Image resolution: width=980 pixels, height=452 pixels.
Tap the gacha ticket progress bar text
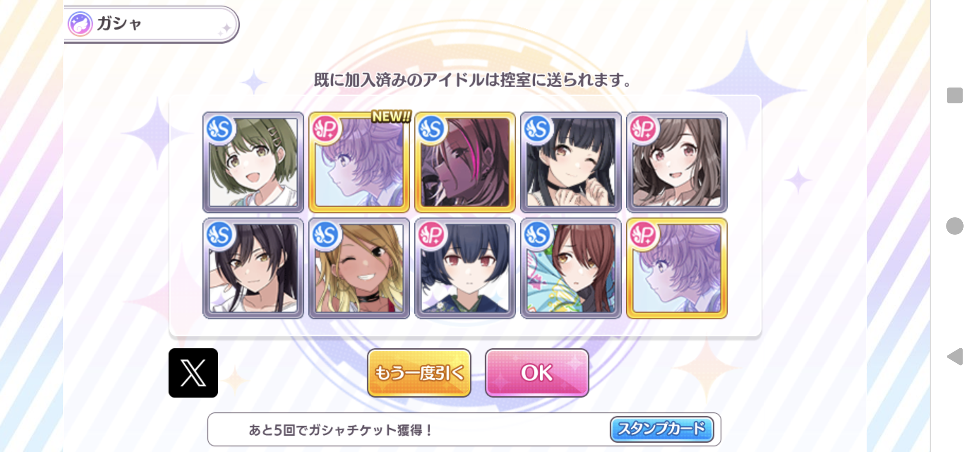click(x=341, y=429)
